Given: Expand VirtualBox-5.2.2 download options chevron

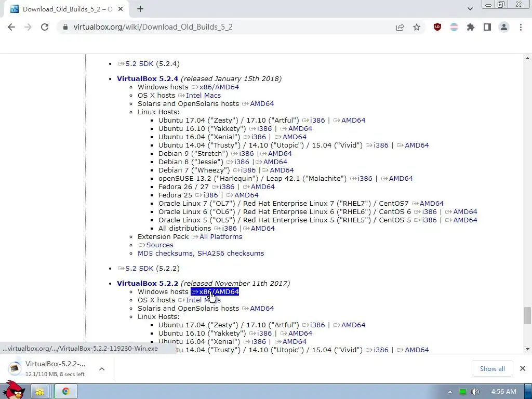Looking at the screenshot, I should [x=101, y=369].
